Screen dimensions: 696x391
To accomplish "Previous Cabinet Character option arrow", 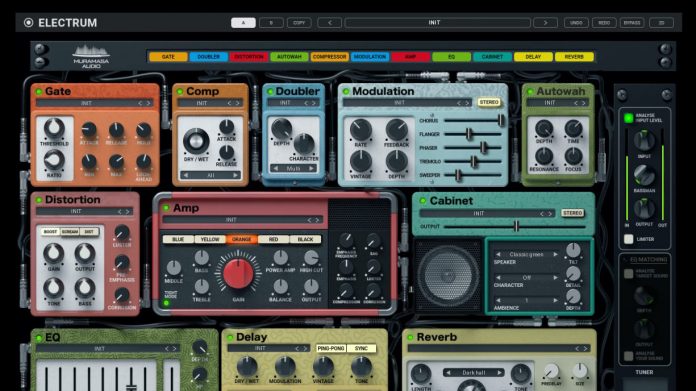I will pos(498,277).
